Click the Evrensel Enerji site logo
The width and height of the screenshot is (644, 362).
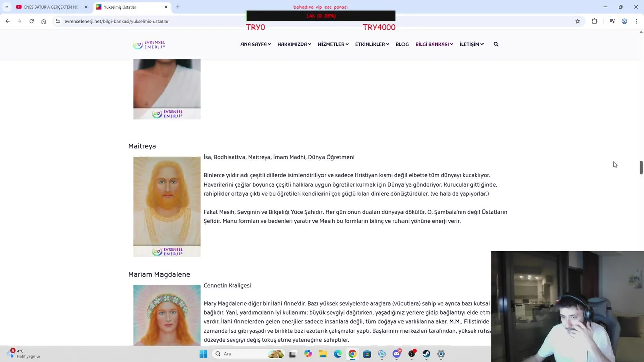(x=149, y=45)
